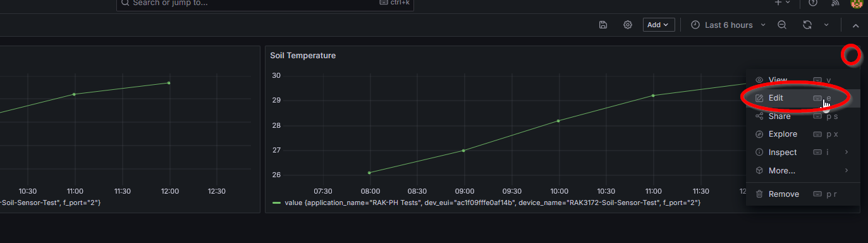Click the 11:00 data point in Soil Temperature
This screenshot has width=868, height=243.
click(x=652, y=96)
